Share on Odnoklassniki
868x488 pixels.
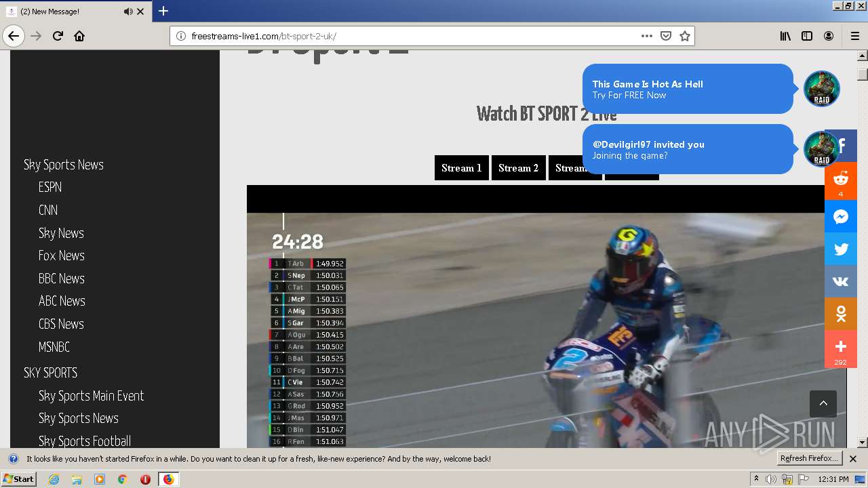click(x=841, y=314)
